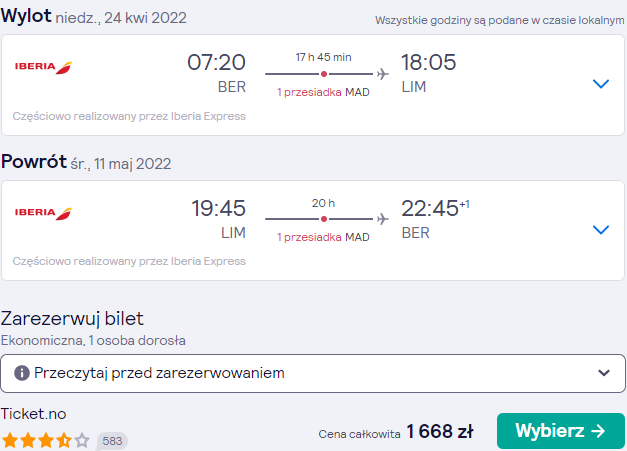Screen dimensions: 627x451
Task: Click the Ticket.no provider name
Action: tap(34, 414)
